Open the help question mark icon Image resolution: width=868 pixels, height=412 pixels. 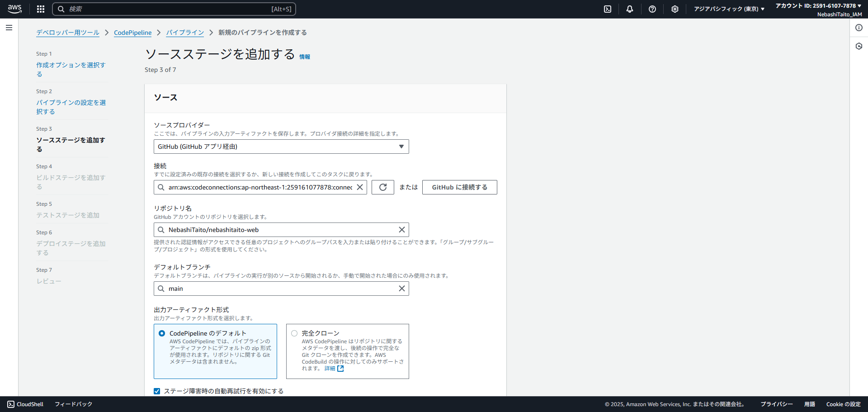[652, 9]
